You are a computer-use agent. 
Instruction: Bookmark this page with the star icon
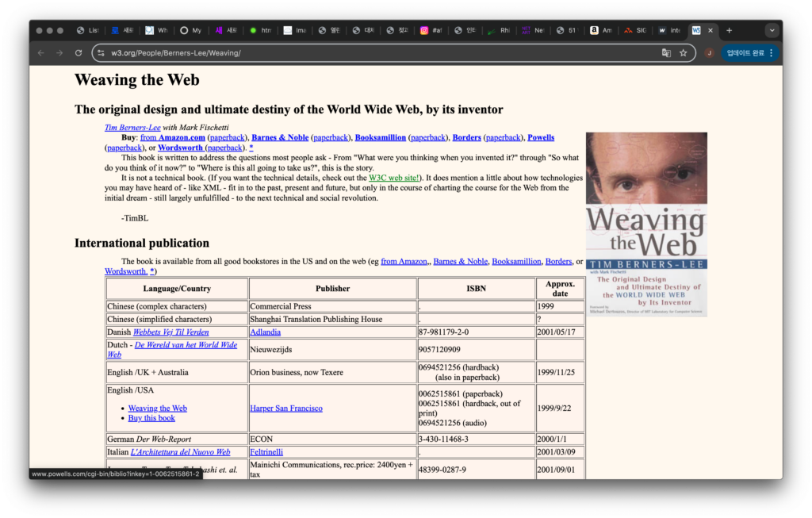click(683, 53)
